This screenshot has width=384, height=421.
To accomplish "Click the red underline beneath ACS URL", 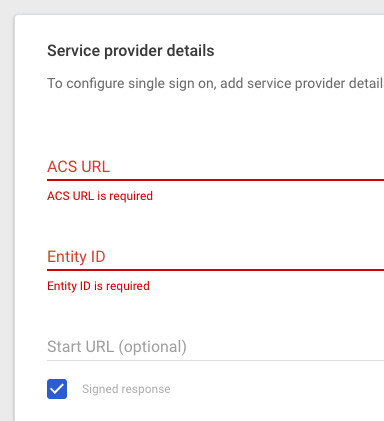I will pyautogui.click(x=215, y=180).
